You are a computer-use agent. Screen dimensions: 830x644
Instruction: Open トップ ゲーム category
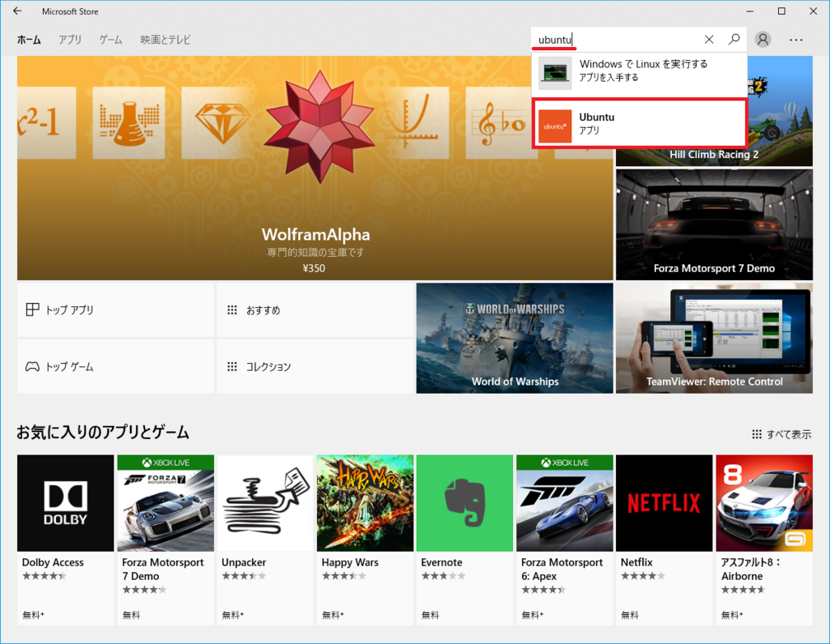[x=115, y=366]
